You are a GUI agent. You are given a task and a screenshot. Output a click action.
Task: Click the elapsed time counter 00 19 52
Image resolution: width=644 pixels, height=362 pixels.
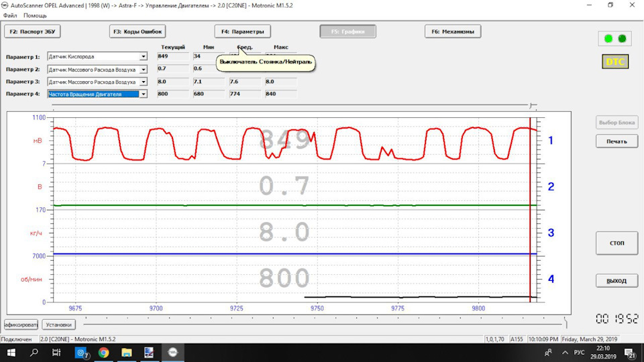[x=617, y=319]
